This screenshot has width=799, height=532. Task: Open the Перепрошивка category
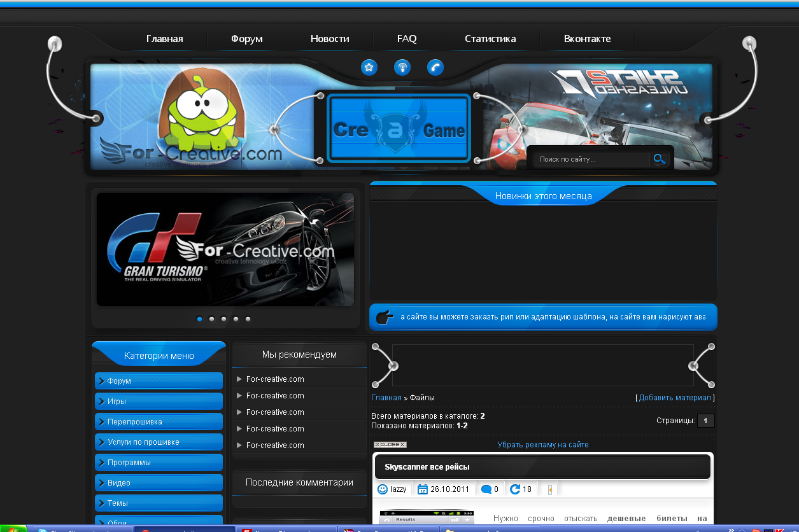coord(159,422)
